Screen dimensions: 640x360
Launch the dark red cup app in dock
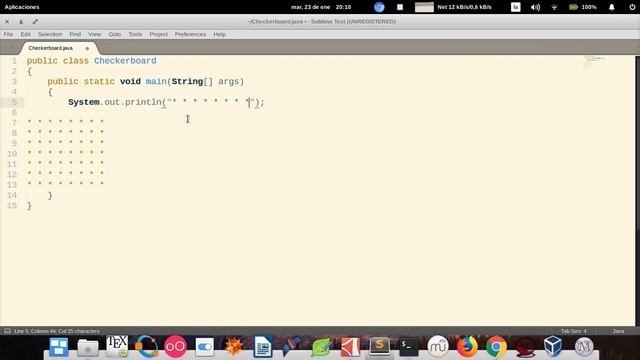pos(525,347)
